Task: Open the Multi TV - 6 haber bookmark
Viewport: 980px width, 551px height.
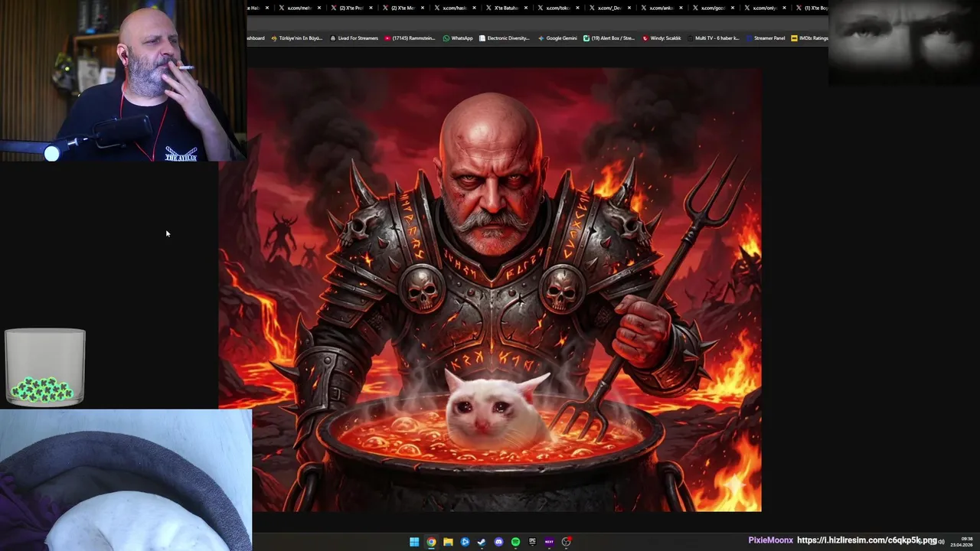Action: pos(713,38)
